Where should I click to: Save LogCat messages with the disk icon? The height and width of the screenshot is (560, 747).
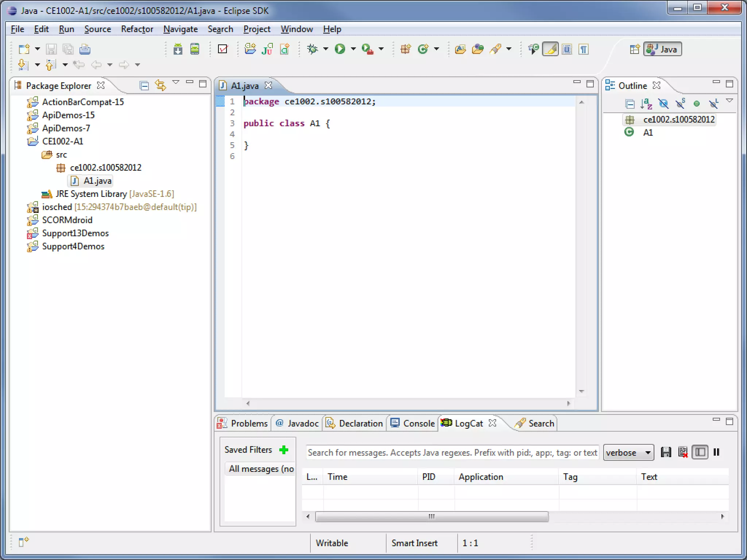(666, 452)
